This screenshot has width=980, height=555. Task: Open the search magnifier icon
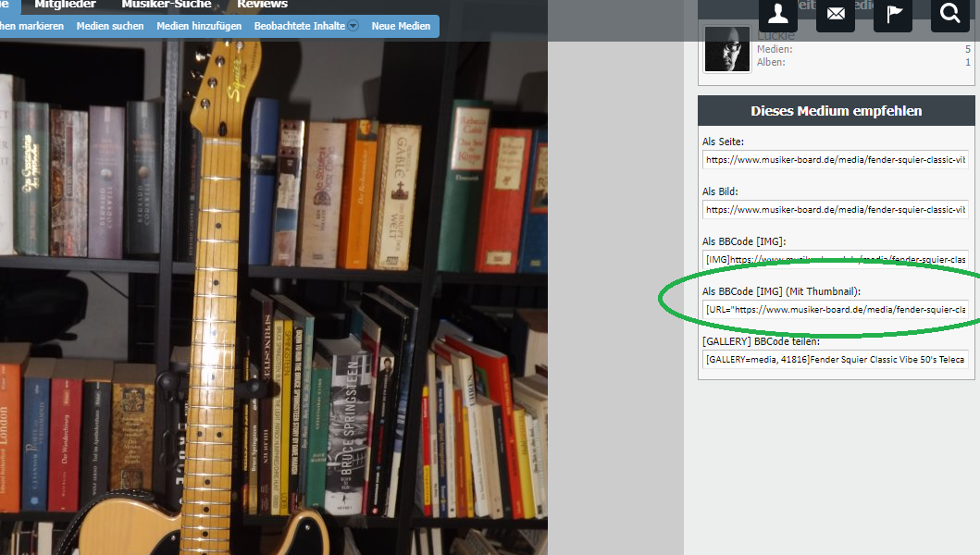[x=950, y=14]
